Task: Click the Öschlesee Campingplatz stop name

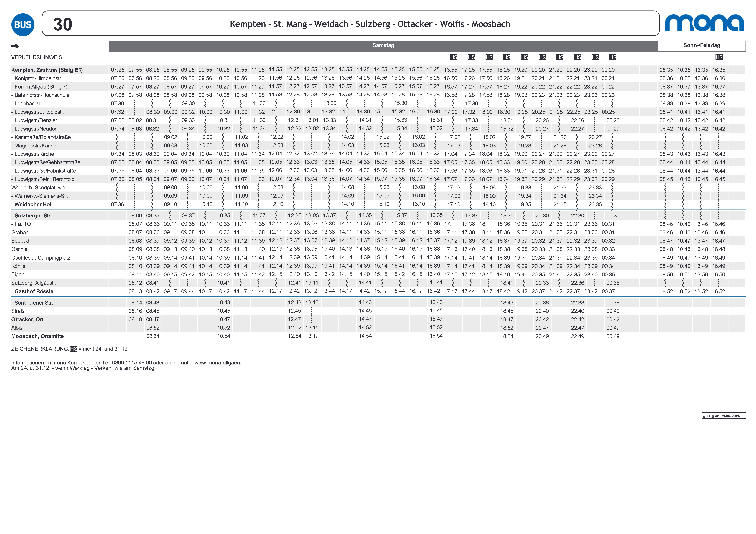Action: pos(41,258)
